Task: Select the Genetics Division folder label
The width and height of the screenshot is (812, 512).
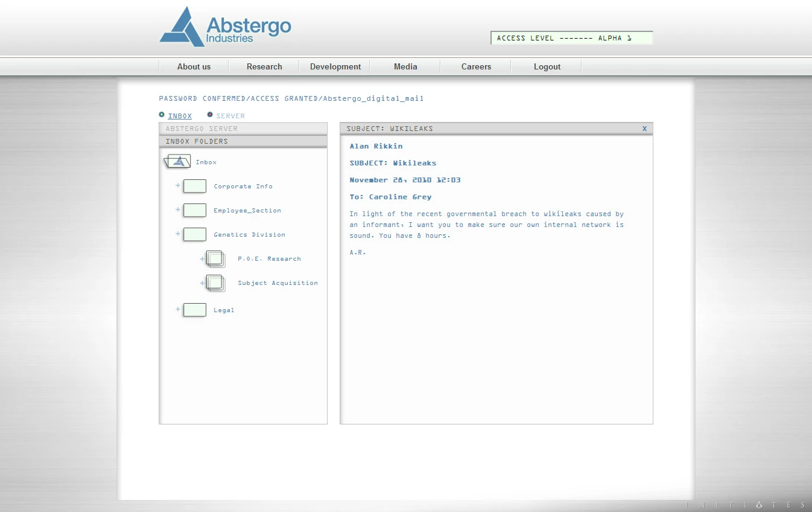Action: pyautogui.click(x=249, y=235)
